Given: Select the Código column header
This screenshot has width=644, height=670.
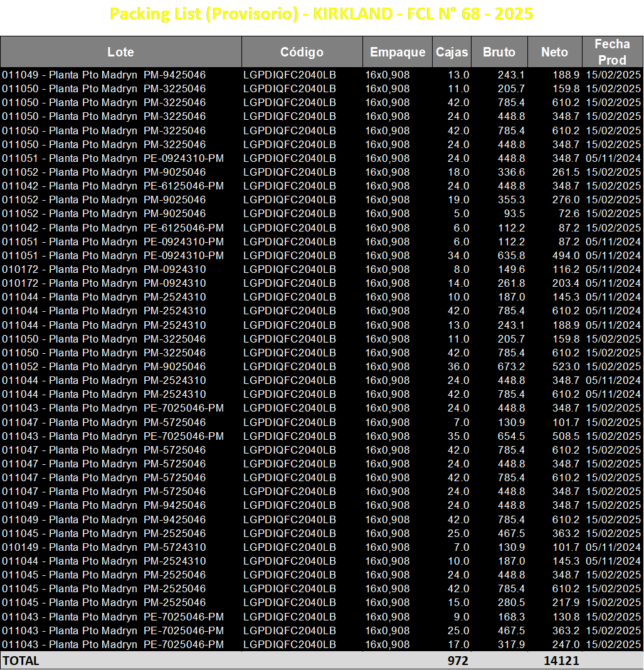Looking at the screenshot, I should [302, 52].
